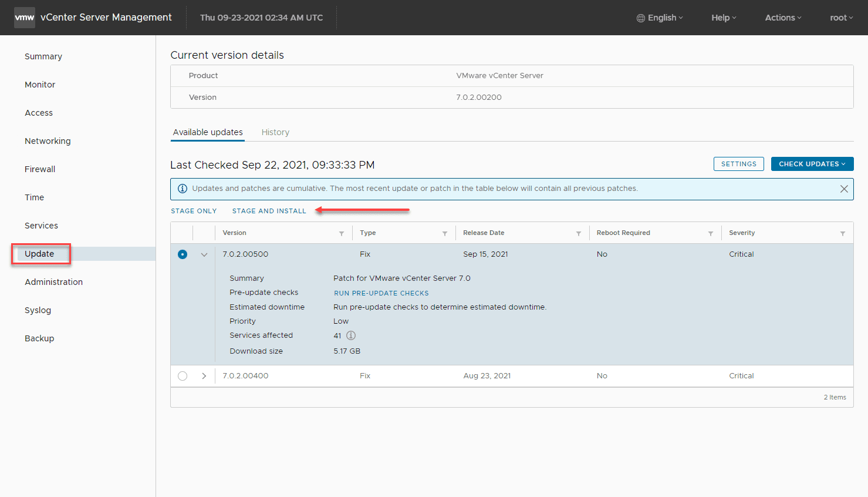Open the root user dropdown
Viewport: 868px width, 497px height.
tap(841, 18)
